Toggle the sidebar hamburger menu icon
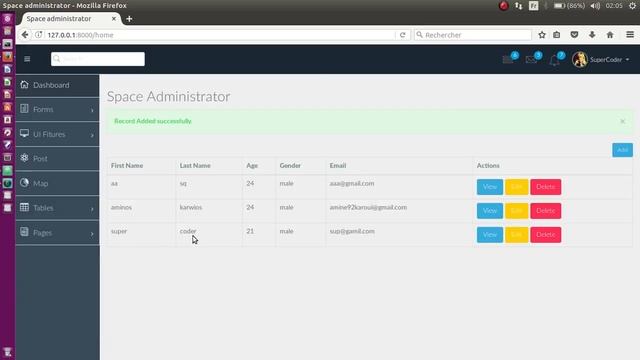Viewport: 640px width, 360px height. pos(27,59)
